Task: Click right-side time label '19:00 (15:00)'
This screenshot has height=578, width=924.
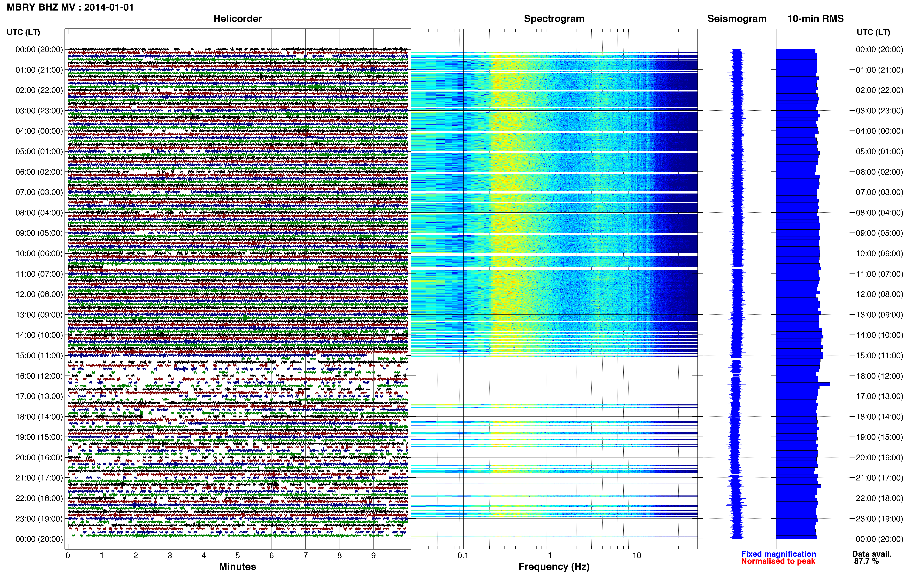Action: (x=880, y=437)
